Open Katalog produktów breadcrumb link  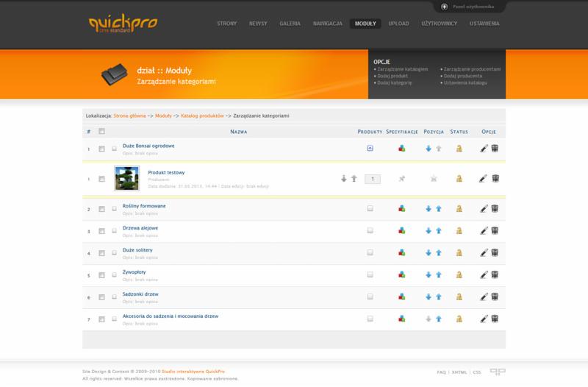tap(202, 116)
